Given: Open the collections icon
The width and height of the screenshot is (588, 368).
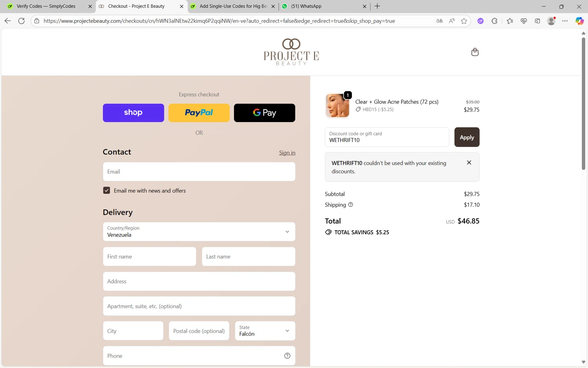Looking at the screenshot, I should tap(537, 21).
